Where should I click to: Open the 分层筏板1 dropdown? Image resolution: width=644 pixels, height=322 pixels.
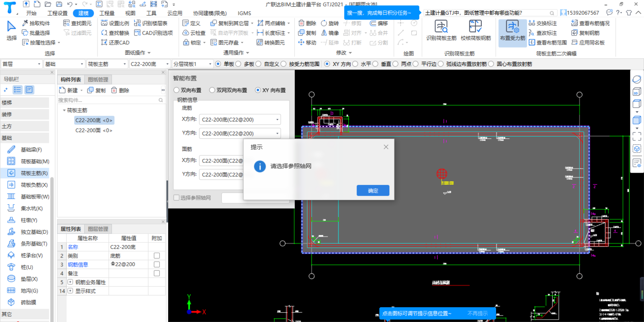(193, 64)
